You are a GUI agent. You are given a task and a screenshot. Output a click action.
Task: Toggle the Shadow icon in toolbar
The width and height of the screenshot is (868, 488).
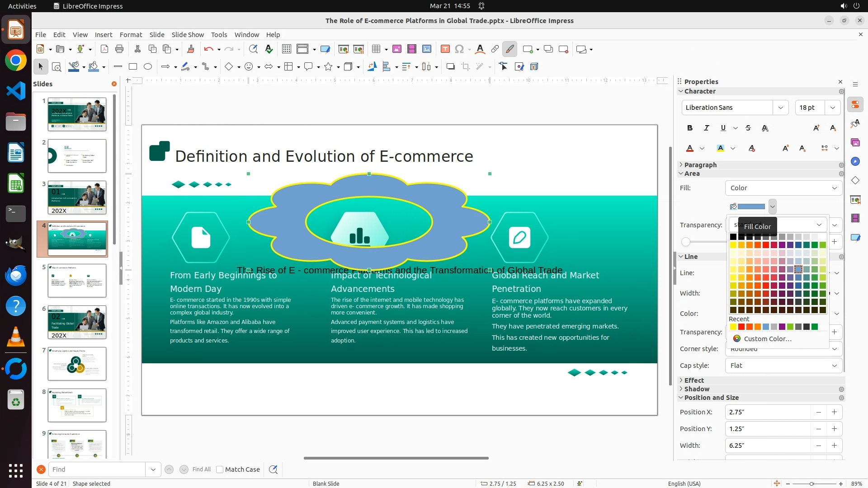tap(450, 67)
